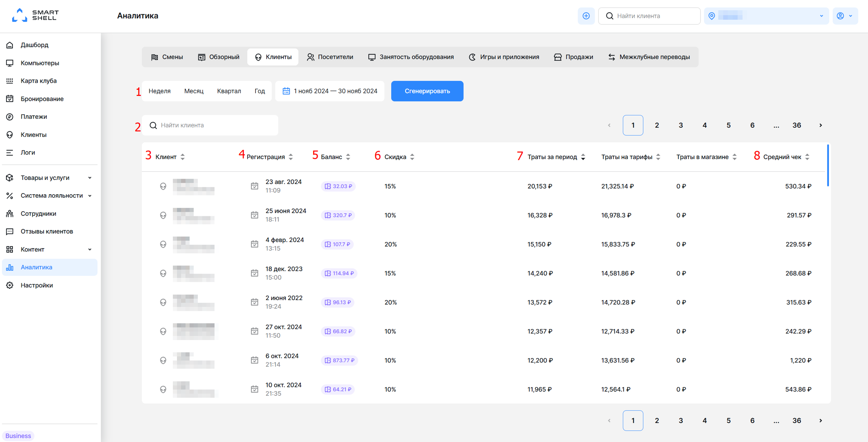The width and height of the screenshot is (868, 442).
Task: Click next page arrow in top pagination
Action: click(x=821, y=125)
